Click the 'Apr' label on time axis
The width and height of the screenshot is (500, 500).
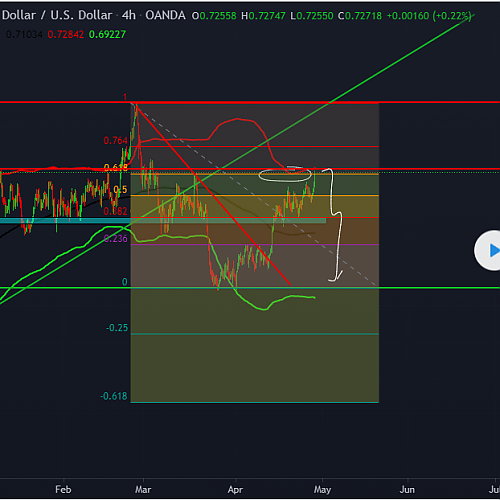coord(235,490)
